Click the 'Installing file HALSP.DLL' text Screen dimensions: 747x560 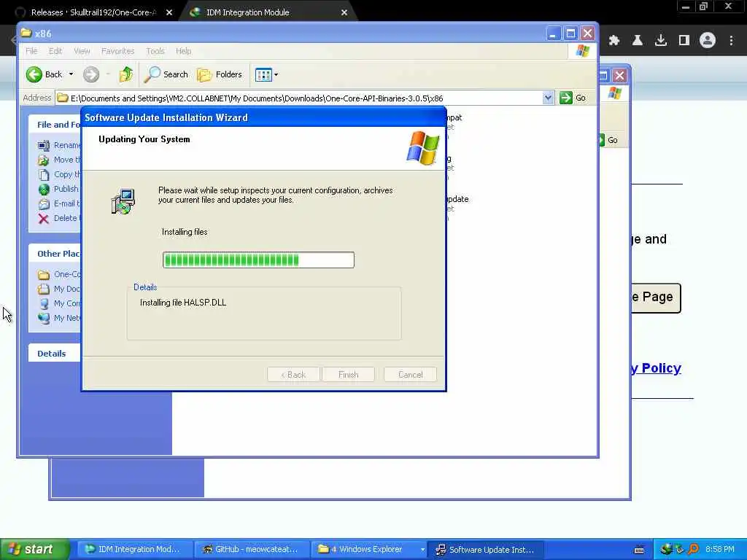[183, 303]
